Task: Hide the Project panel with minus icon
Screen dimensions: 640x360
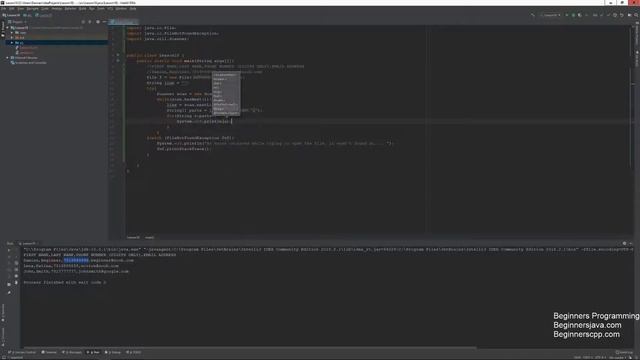Action: (104, 22)
